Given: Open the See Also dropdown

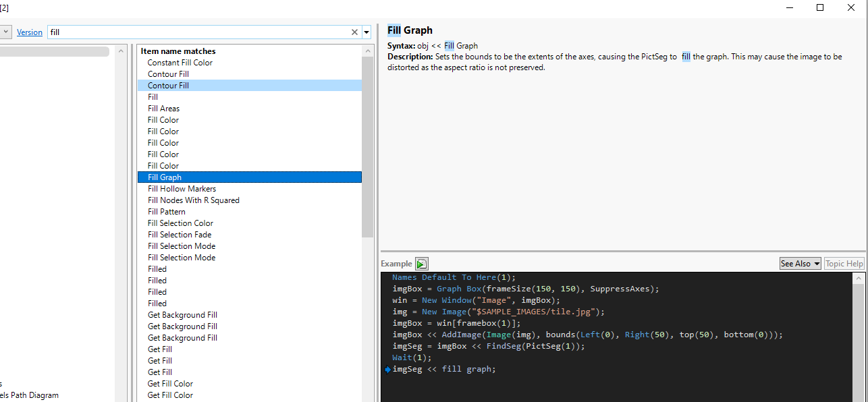Looking at the screenshot, I should [800, 264].
